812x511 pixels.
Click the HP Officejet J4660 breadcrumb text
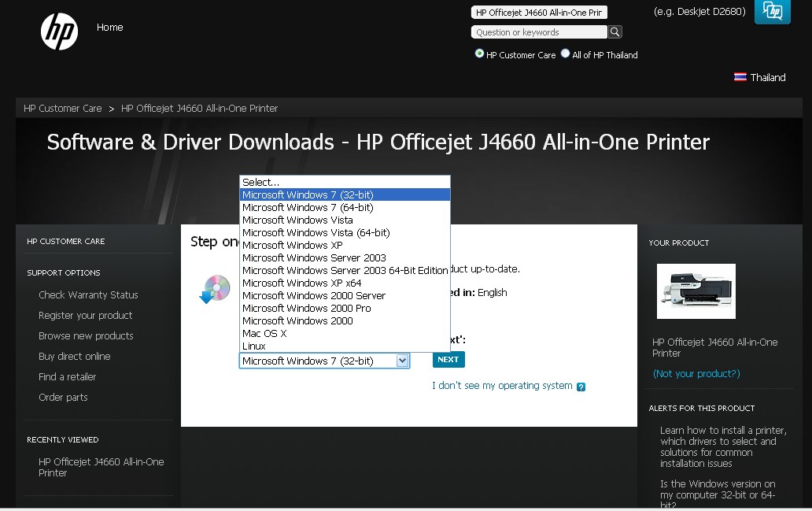[199, 109]
